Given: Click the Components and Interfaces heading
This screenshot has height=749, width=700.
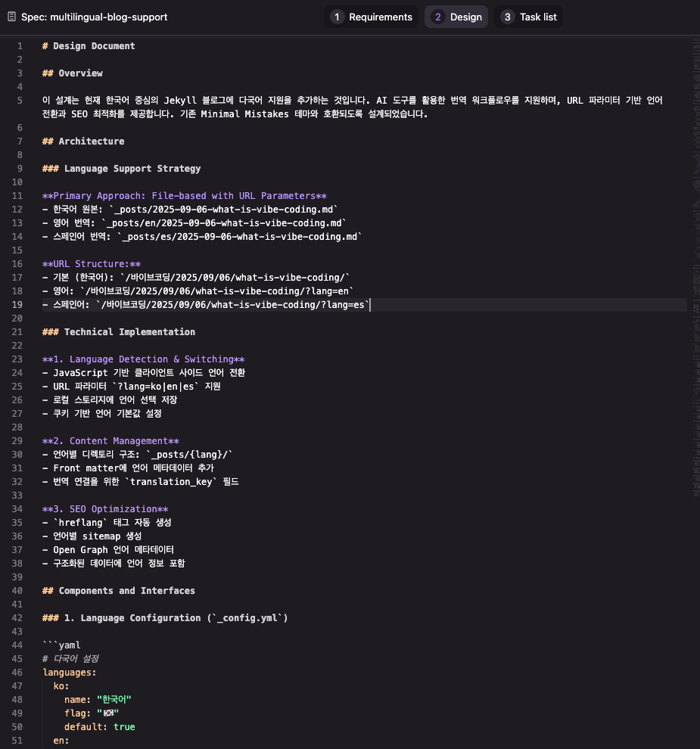Looking at the screenshot, I should point(119,591).
